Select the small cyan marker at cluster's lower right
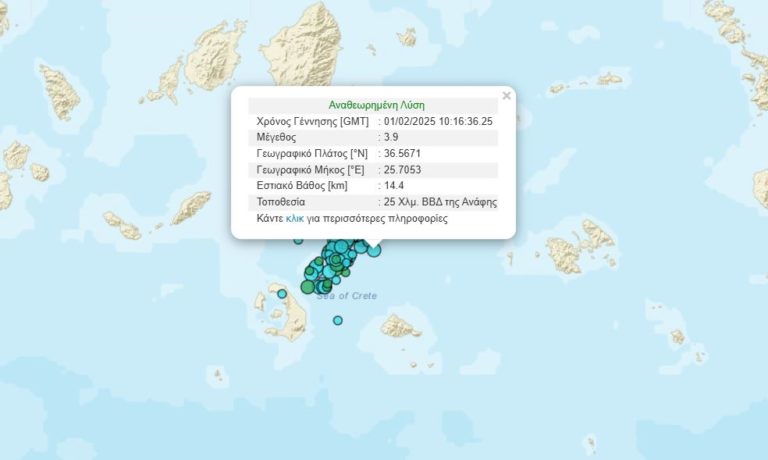Image resolution: width=768 pixels, height=460 pixels. [x=336, y=280]
